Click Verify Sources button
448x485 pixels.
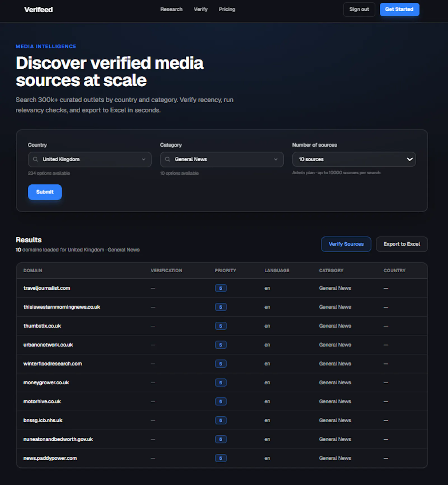point(346,244)
